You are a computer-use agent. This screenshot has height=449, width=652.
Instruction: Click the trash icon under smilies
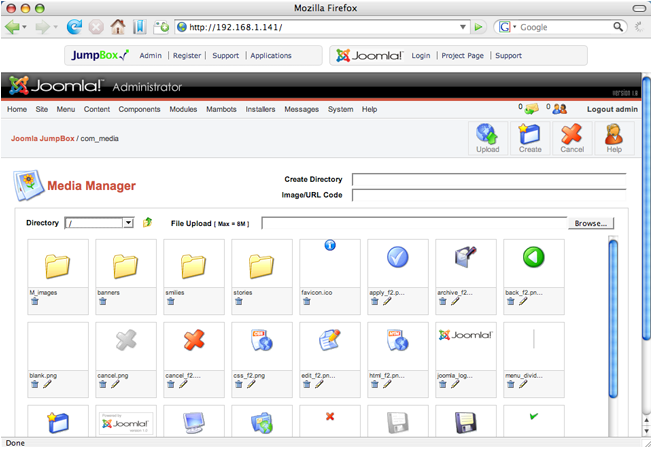point(170,301)
